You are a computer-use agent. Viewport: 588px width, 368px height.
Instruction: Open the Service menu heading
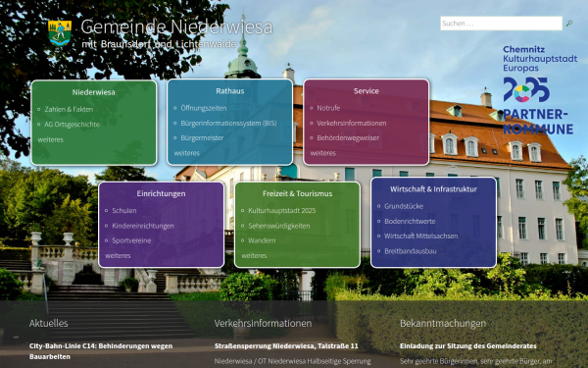[x=366, y=91]
